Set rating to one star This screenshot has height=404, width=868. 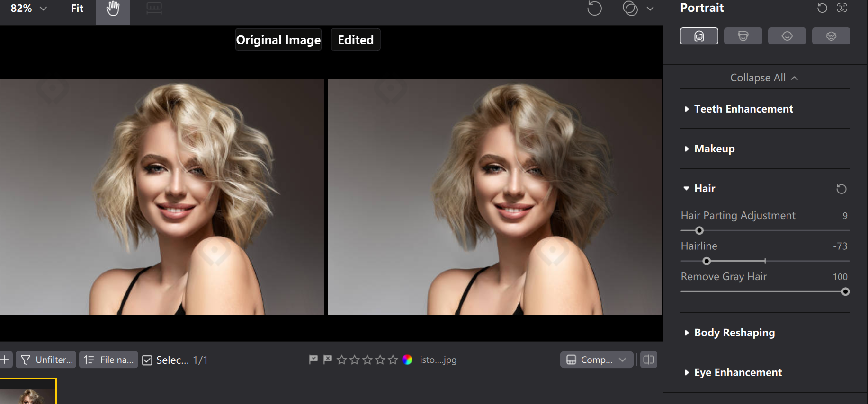[342, 360]
